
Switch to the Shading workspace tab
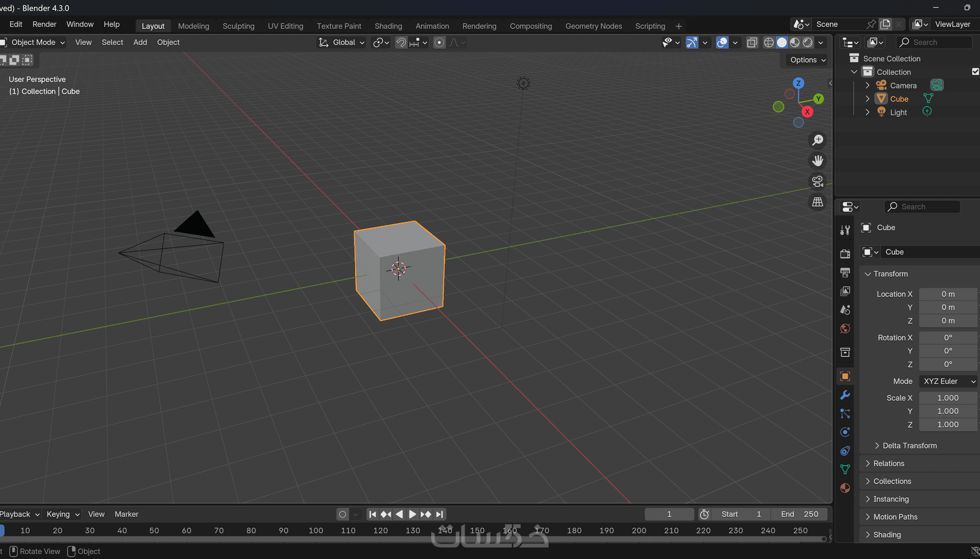(x=389, y=26)
